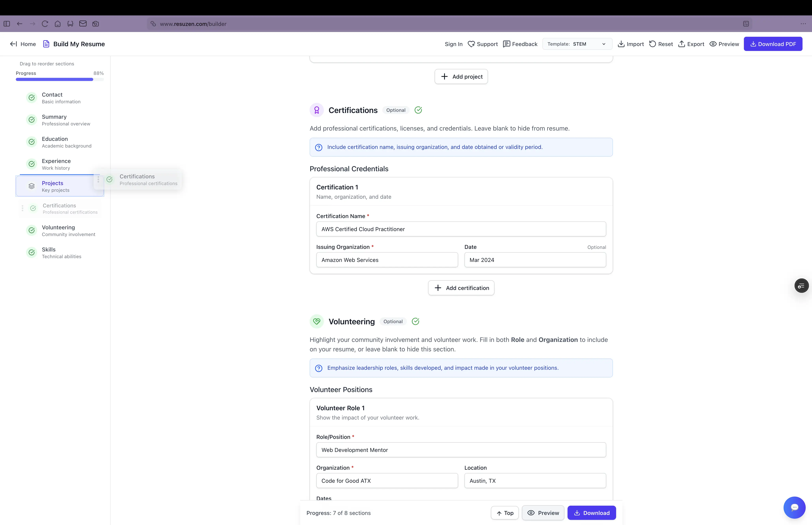Image resolution: width=812 pixels, height=525 pixels.
Task: Toggle the completion check near Volunteering heading
Action: coord(416,322)
